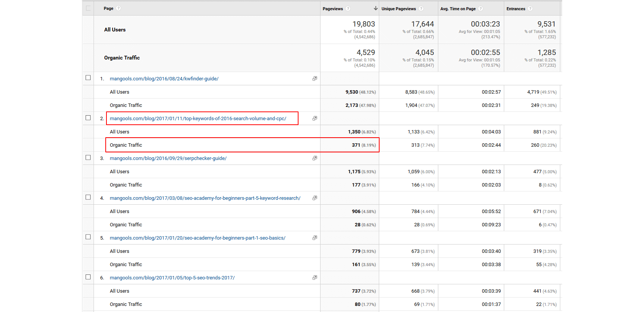Click help icon next to Page header

pyautogui.click(x=119, y=8)
